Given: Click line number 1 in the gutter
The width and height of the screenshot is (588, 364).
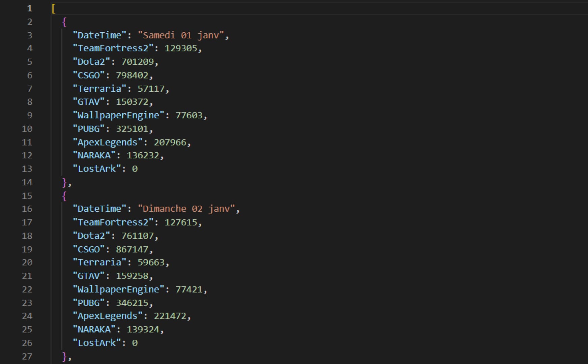Looking at the screenshot, I should tap(30, 8).
